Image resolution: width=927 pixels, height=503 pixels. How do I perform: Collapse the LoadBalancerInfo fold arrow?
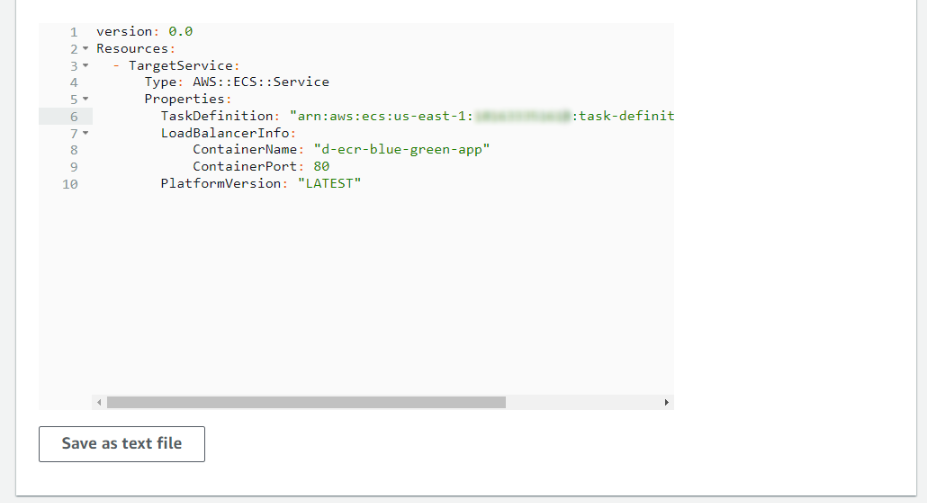(x=85, y=133)
